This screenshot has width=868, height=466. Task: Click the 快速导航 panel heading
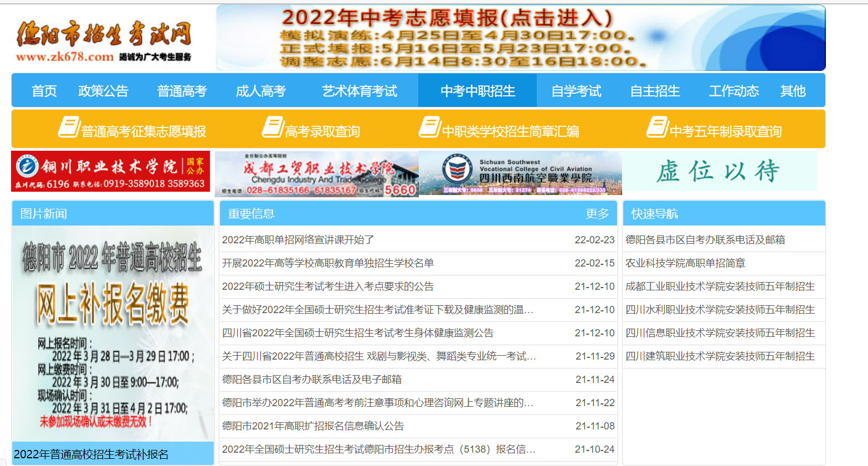[x=655, y=214]
